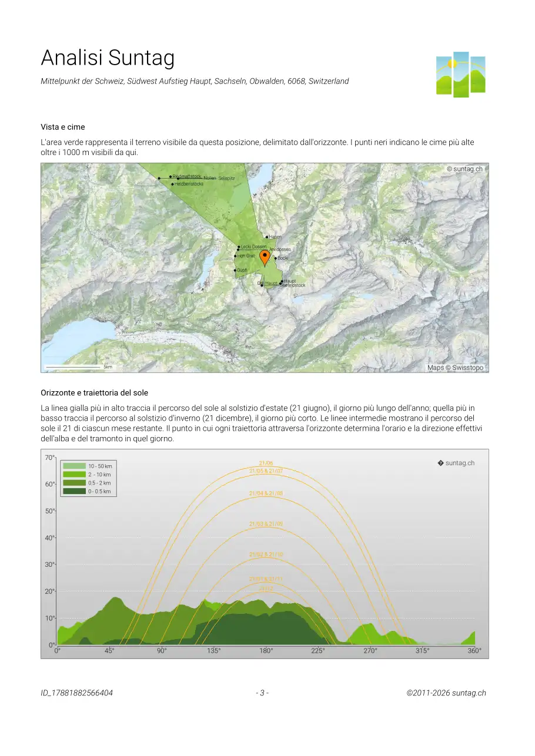Click the 10° elevation axis label
This screenshot has width=535, height=756.
[50, 618]
